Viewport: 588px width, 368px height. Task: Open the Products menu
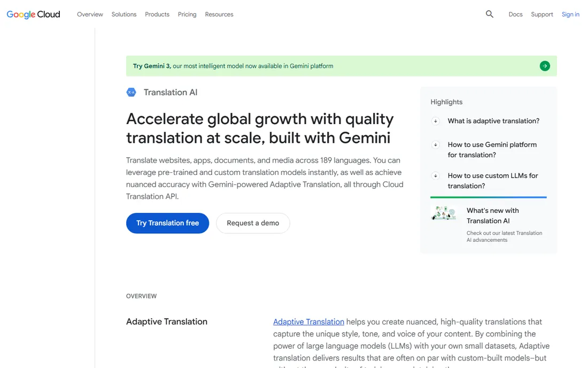point(157,14)
